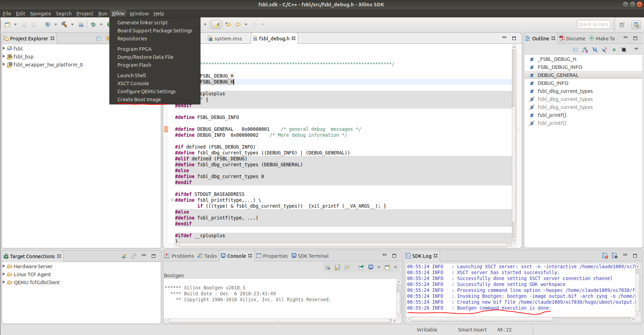Open the Display Selected Console dropdown

pos(379,267)
